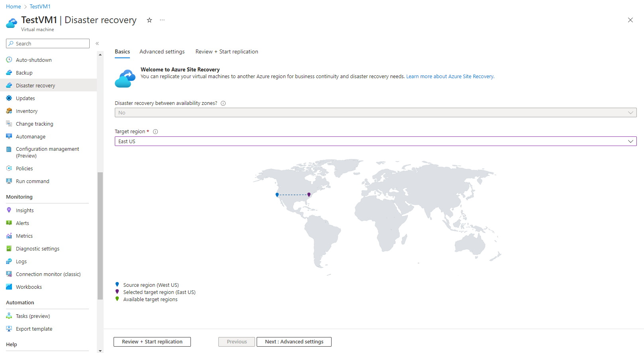Click sidebar scroll-up arrow
This screenshot has height=353, width=644.
pyautogui.click(x=100, y=55)
